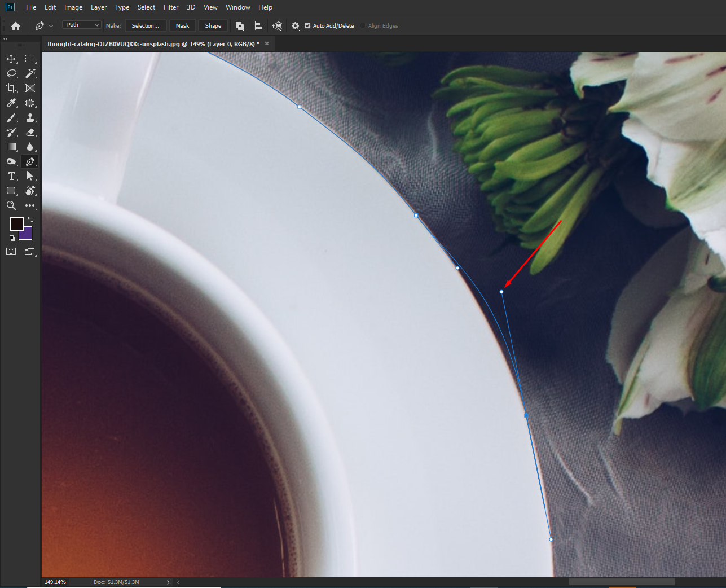Click the filled selected anchor point on path
Image resolution: width=726 pixels, height=588 pixels.
coord(526,415)
